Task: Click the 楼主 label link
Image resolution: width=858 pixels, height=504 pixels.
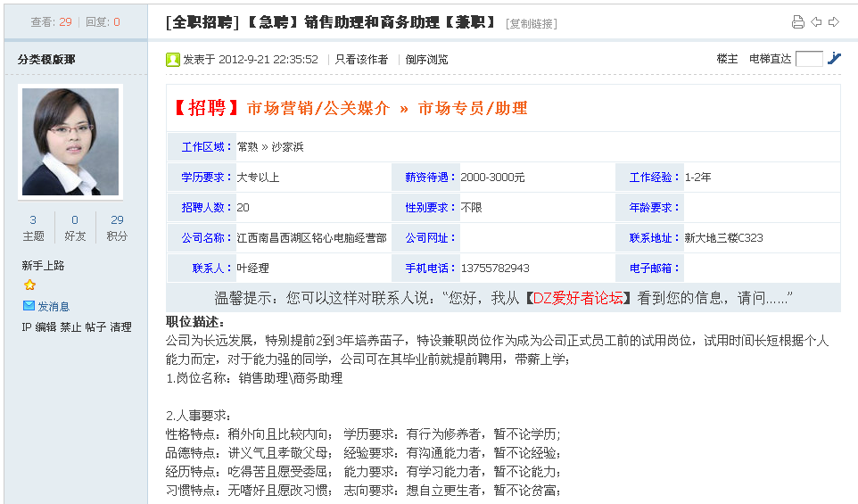Action: coord(727,59)
